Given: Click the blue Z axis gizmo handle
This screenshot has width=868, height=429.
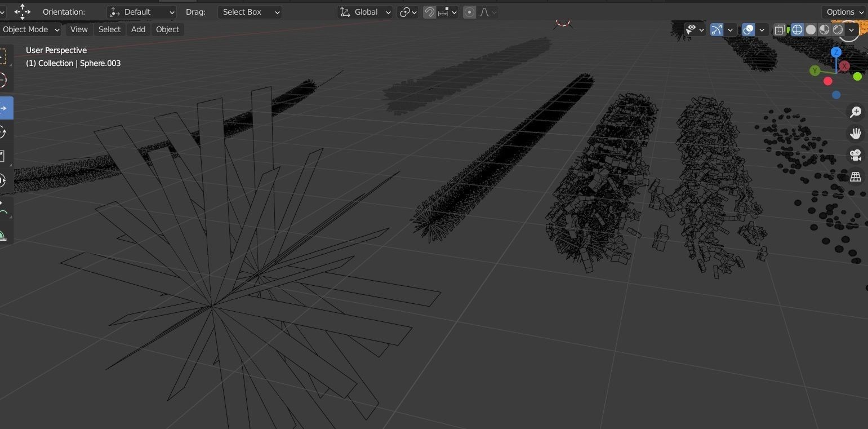Looking at the screenshot, I should [x=836, y=52].
